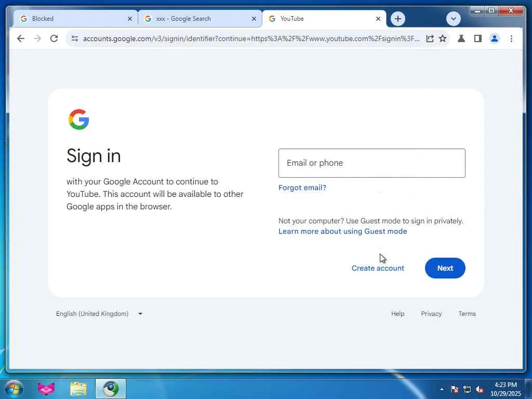
Task: Share this page icon in address bar
Action: (x=430, y=38)
